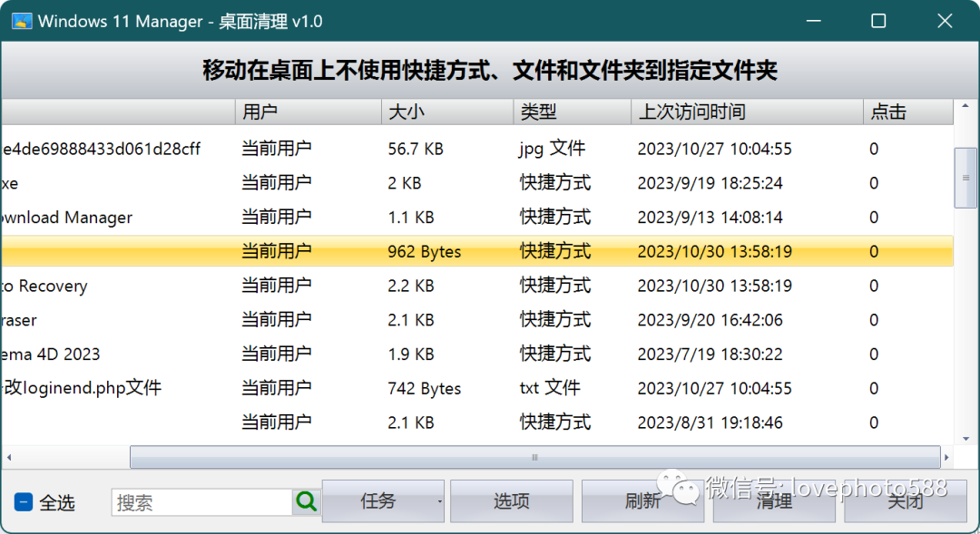
Task: Click the 2.2 KB size cell
Action: tap(411, 286)
